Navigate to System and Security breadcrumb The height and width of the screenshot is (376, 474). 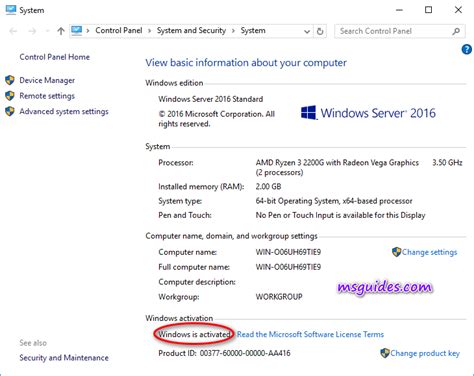(191, 31)
